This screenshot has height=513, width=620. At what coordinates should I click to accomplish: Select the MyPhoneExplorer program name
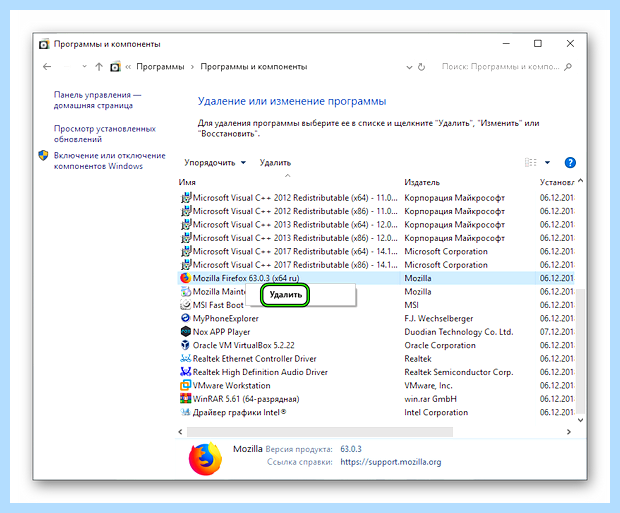click(225, 318)
